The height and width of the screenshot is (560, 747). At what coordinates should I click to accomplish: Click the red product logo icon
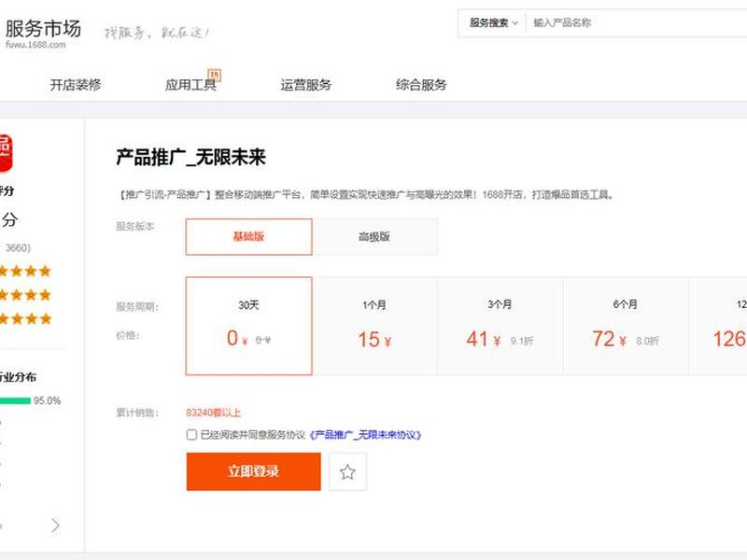pos(6,153)
